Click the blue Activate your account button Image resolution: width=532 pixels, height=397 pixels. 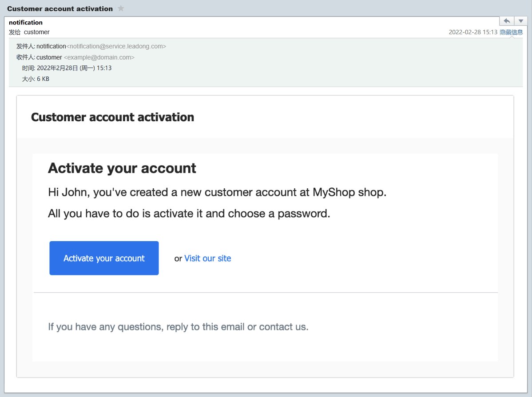(x=104, y=258)
